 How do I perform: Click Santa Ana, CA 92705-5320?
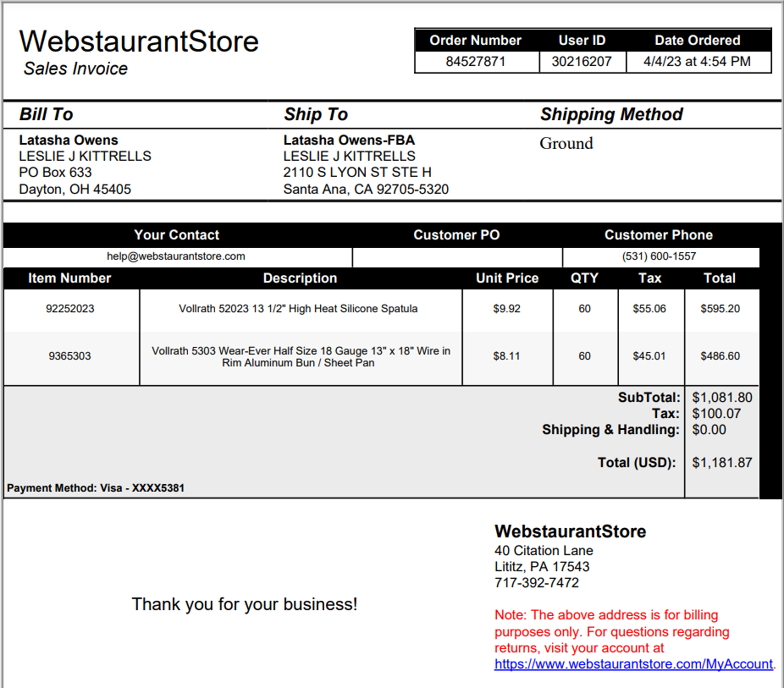click(x=366, y=190)
